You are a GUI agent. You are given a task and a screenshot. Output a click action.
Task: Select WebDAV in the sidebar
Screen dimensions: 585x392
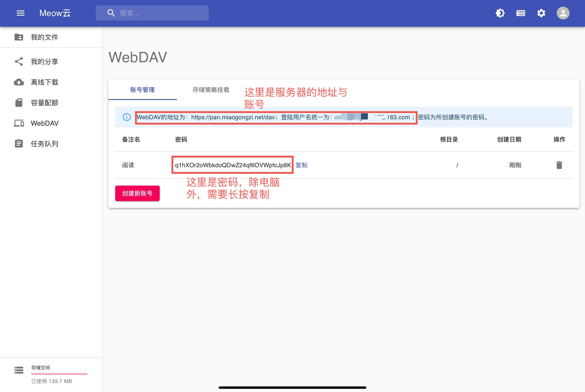tap(45, 123)
